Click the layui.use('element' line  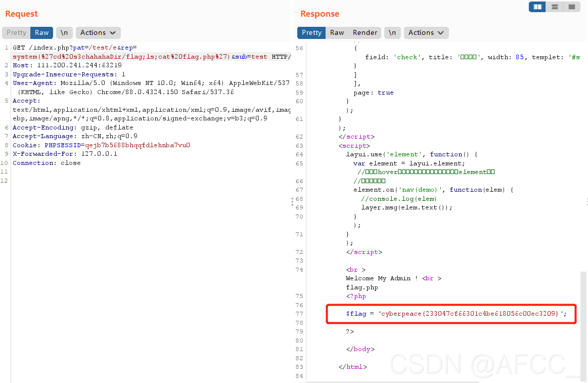tap(412, 154)
